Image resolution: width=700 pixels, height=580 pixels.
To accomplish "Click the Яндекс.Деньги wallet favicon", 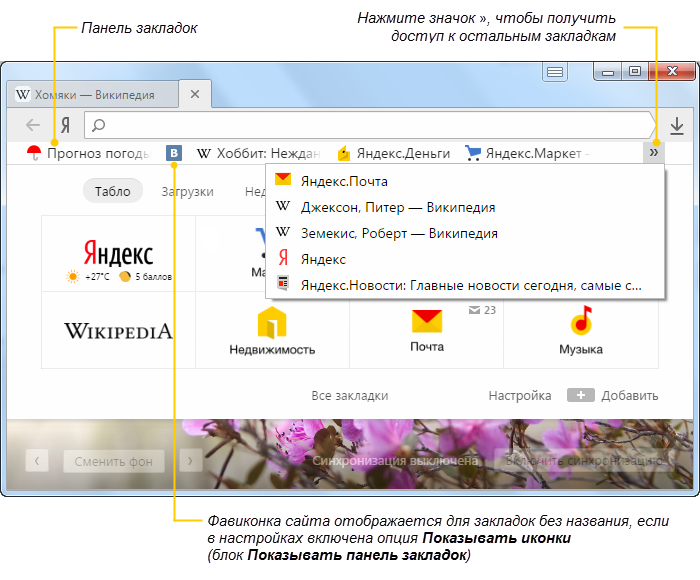I will pos(344,153).
